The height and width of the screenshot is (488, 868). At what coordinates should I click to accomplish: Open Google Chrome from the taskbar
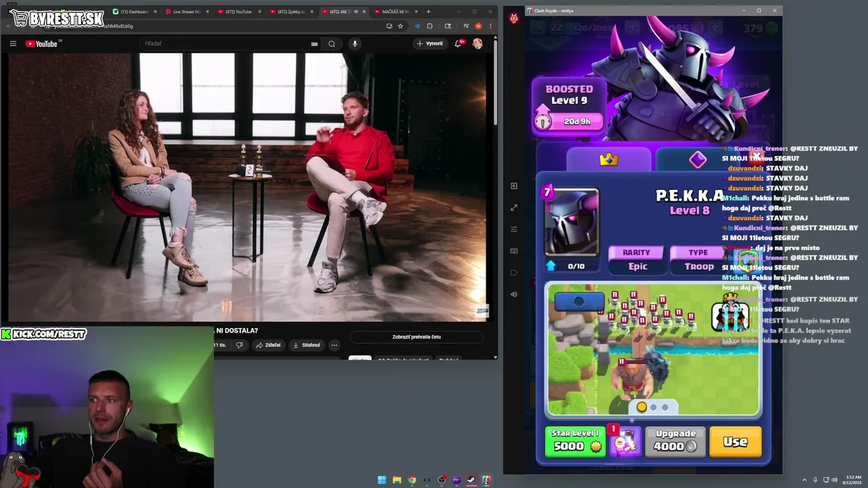click(412, 480)
